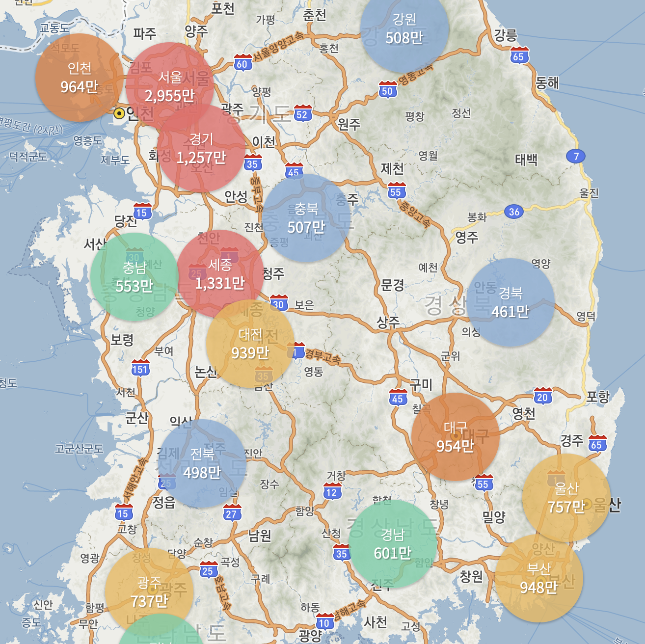Click the 남원 city label

click(260, 535)
